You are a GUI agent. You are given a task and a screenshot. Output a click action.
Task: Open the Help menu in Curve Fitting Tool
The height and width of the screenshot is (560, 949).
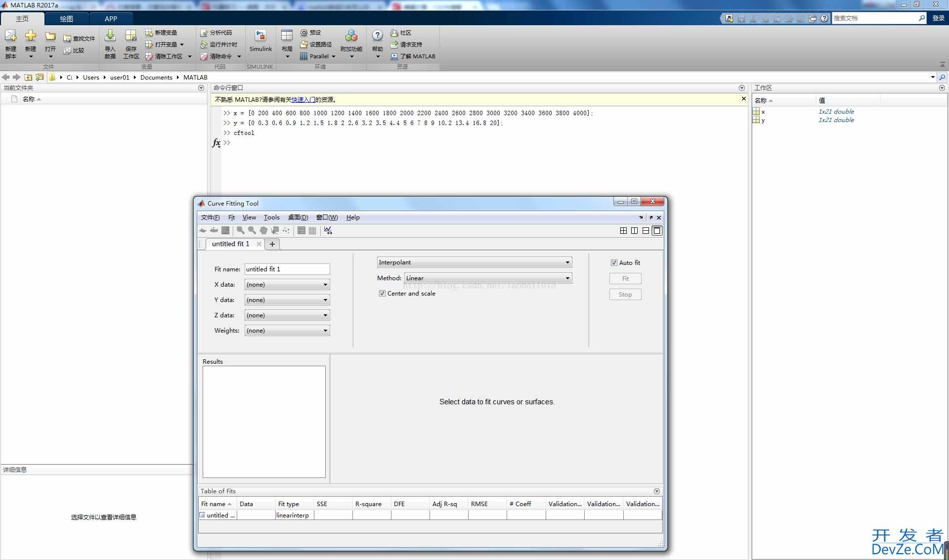point(353,217)
